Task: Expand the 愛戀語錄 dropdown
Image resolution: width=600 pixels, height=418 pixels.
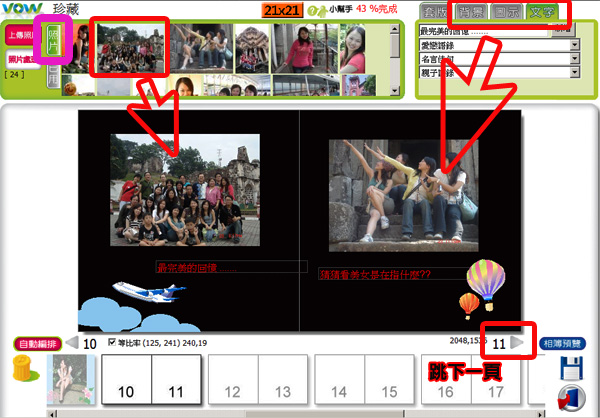Action: pos(574,45)
